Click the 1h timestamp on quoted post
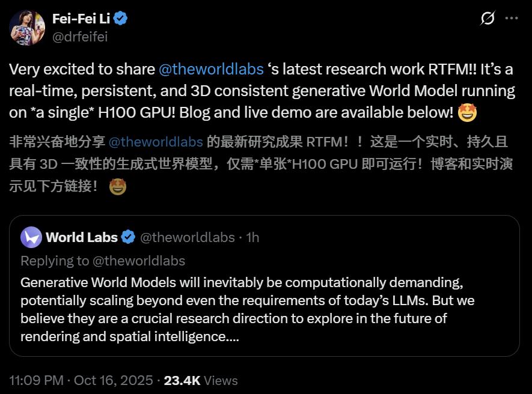The image size is (532, 394). [252, 237]
